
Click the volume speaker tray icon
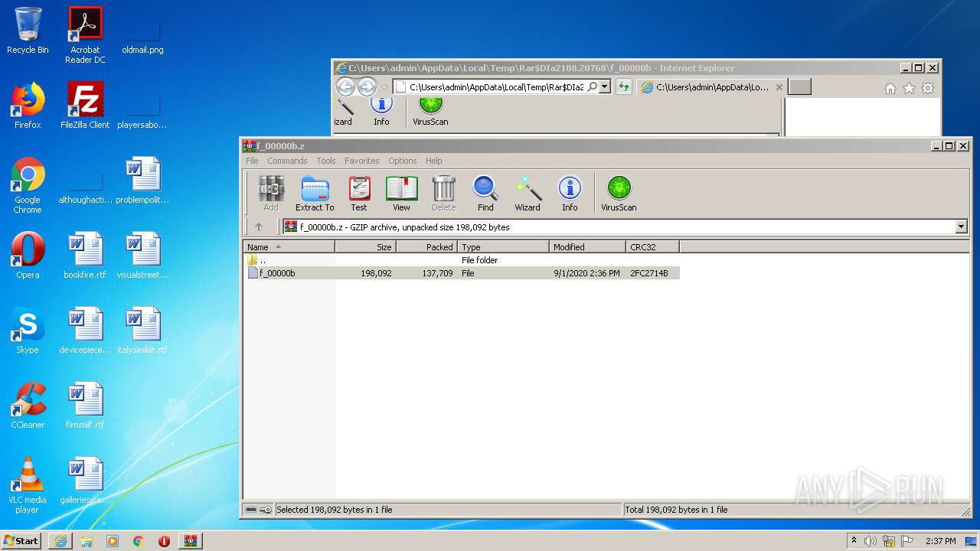point(871,541)
